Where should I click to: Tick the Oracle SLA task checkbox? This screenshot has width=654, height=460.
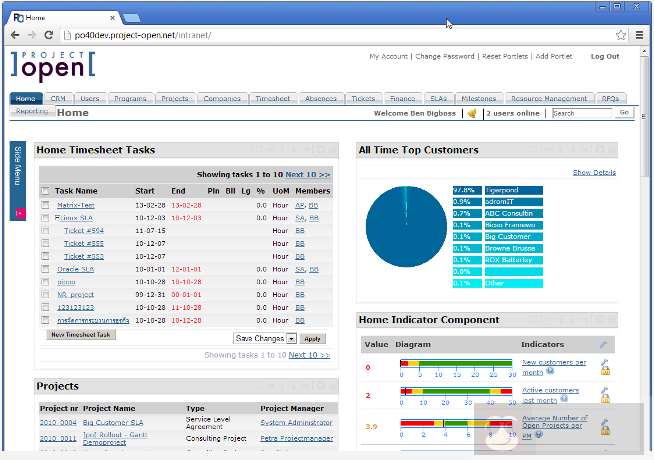click(x=45, y=269)
